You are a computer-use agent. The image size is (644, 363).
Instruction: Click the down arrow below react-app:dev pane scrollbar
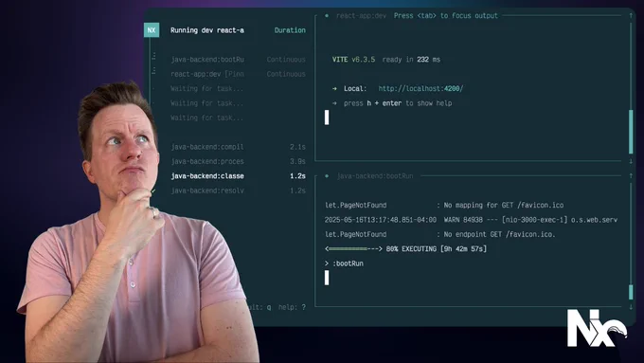(x=631, y=161)
